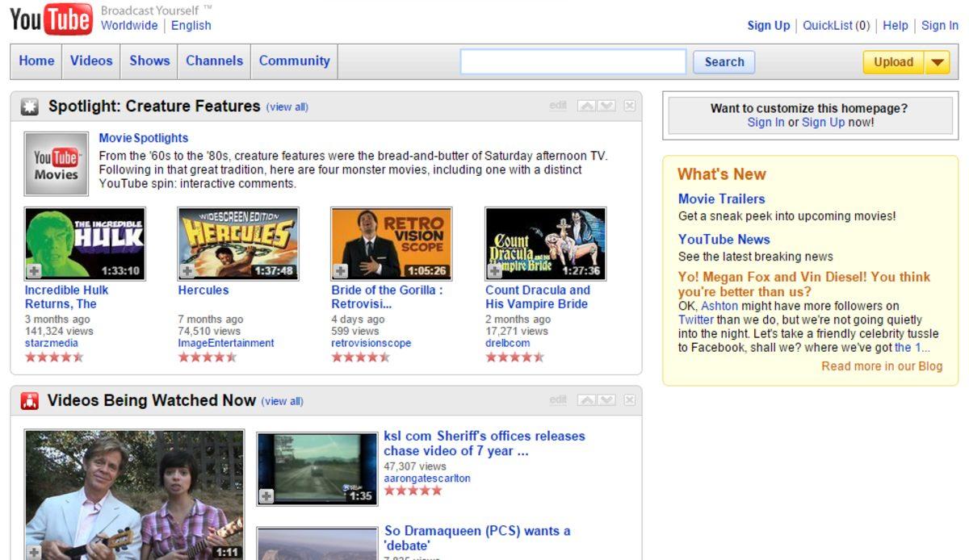The height and width of the screenshot is (560, 969).
Task: Click Sign Up in customize homepage box
Action: point(823,123)
